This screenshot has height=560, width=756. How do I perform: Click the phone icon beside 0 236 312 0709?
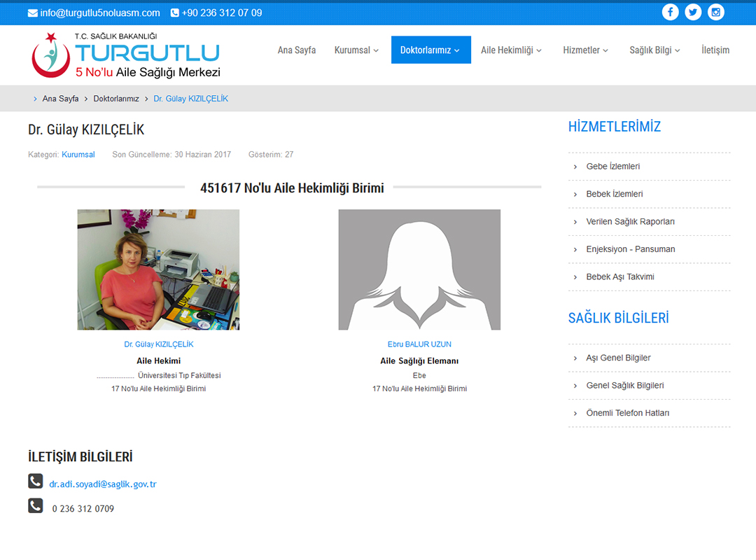(36, 505)
